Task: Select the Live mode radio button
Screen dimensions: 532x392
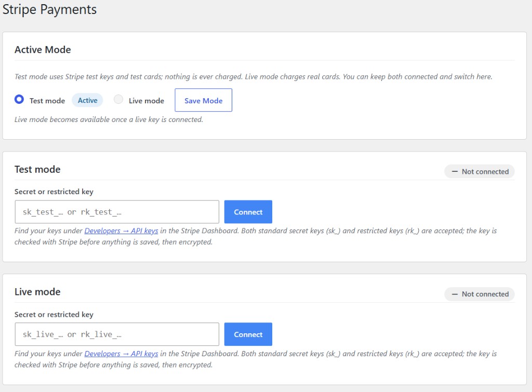Action: point(118,99)
